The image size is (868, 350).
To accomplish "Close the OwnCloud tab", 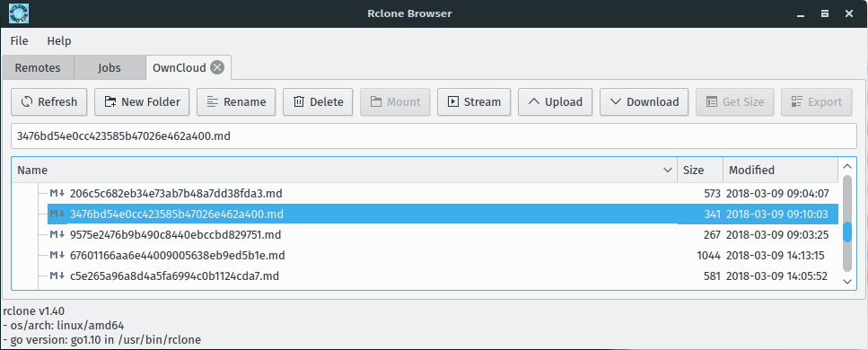I will pyautogui.click(x=217, y=68).
